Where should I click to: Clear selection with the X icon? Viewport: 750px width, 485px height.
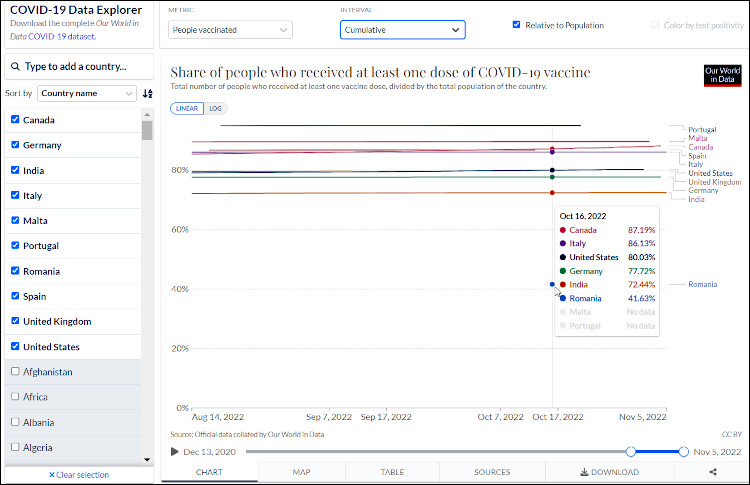tap(52, 475)
